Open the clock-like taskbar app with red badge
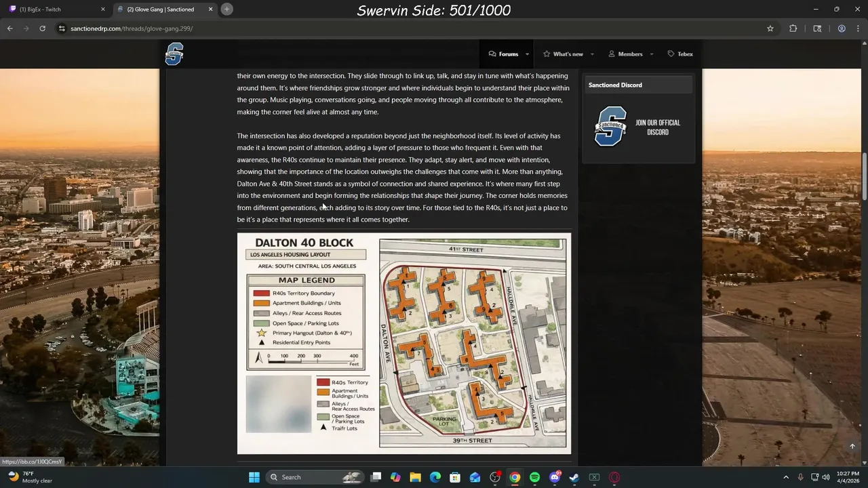The height and width of the screenshot is (488, 868). point(495,477)
